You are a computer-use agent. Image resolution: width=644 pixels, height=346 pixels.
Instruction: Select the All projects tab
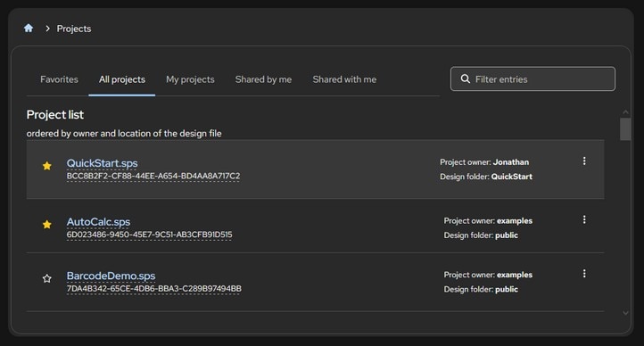coord(122,79)
